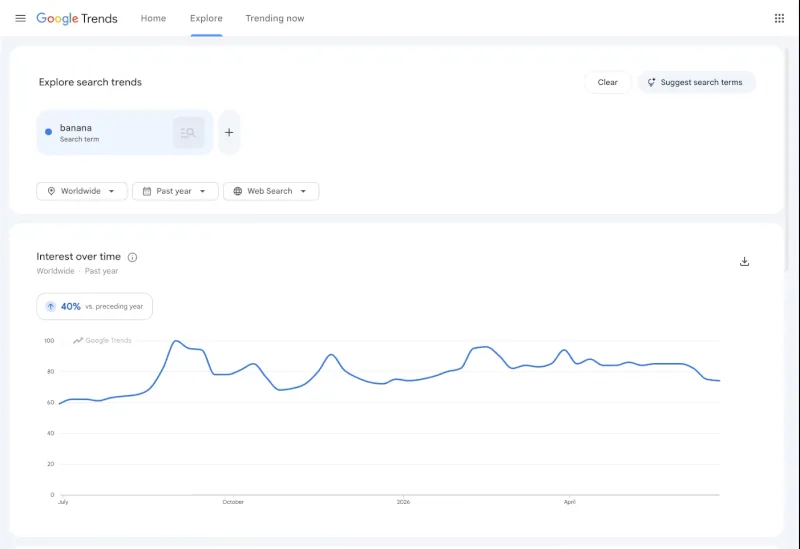
Task: Click the info icon beside Interest over time
Action: pos(132,257)
